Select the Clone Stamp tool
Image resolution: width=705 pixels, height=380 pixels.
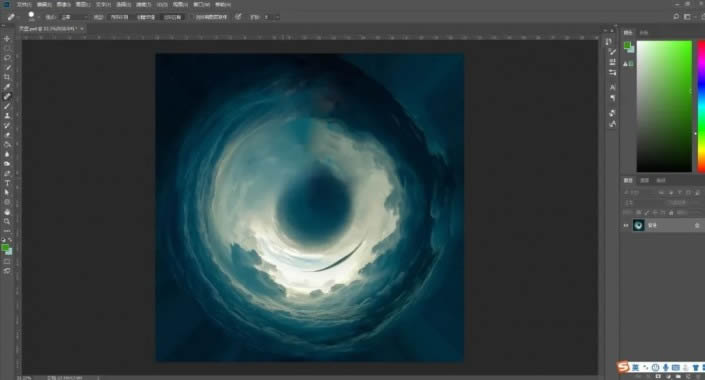tap(7, 116)
